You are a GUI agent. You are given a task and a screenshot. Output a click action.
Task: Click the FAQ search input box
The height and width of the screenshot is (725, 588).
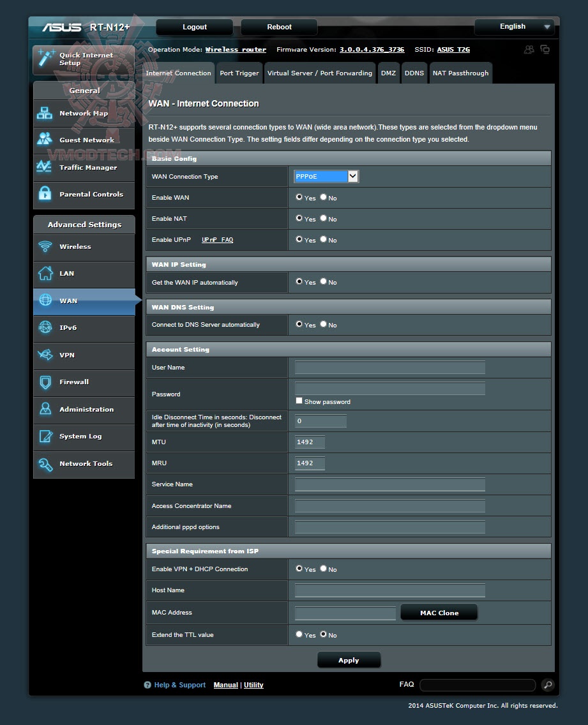tap(478, 685)
